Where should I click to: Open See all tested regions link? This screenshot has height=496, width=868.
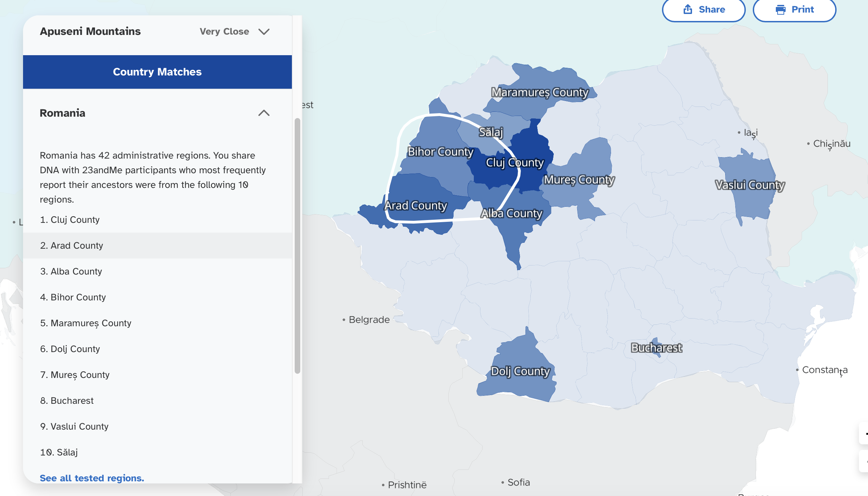click(x=92, y=478)
